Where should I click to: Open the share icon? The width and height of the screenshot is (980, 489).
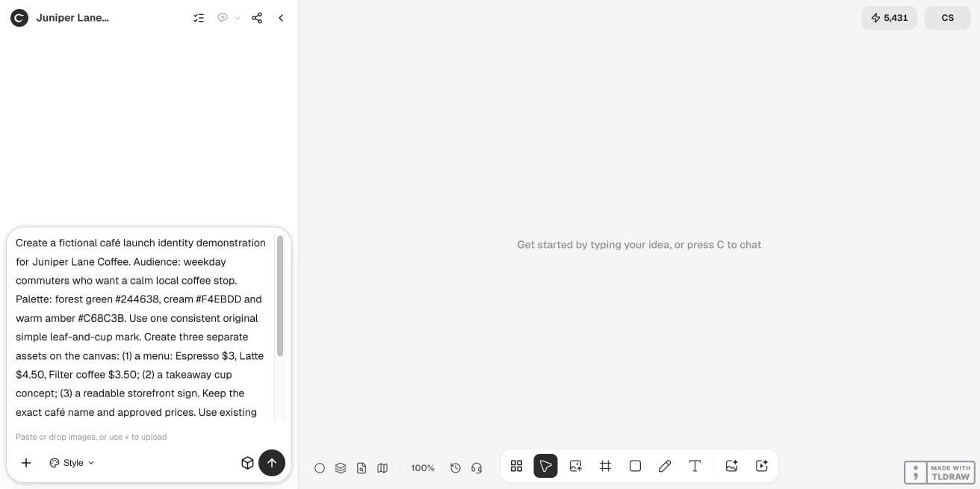(257, 18)
